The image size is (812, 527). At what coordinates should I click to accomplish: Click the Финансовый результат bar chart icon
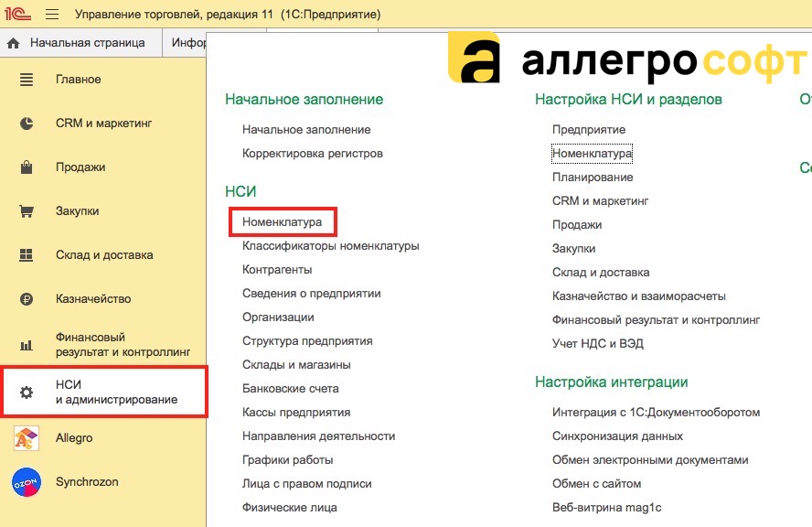pyautogui.click(x=26, y=345)
